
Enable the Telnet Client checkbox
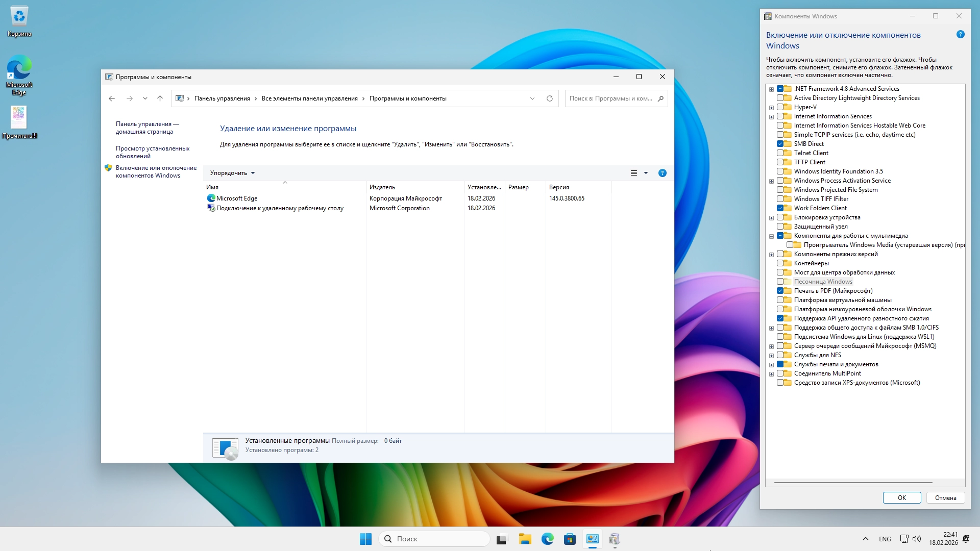click(780, 153)
